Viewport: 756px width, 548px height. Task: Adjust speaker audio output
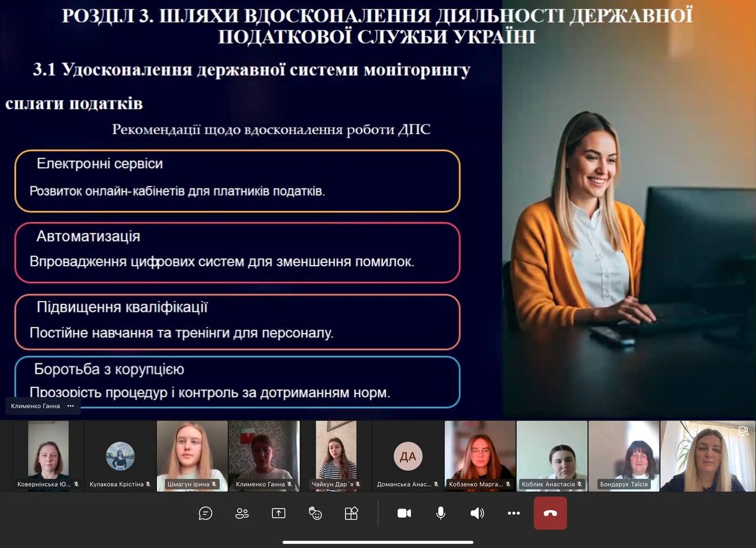click(477, 513)
